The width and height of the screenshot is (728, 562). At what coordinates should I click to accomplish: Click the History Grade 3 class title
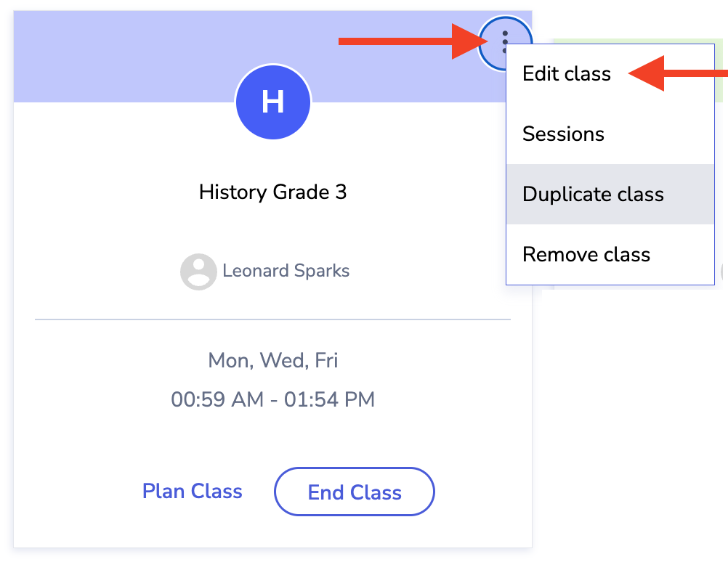point(272,192)
